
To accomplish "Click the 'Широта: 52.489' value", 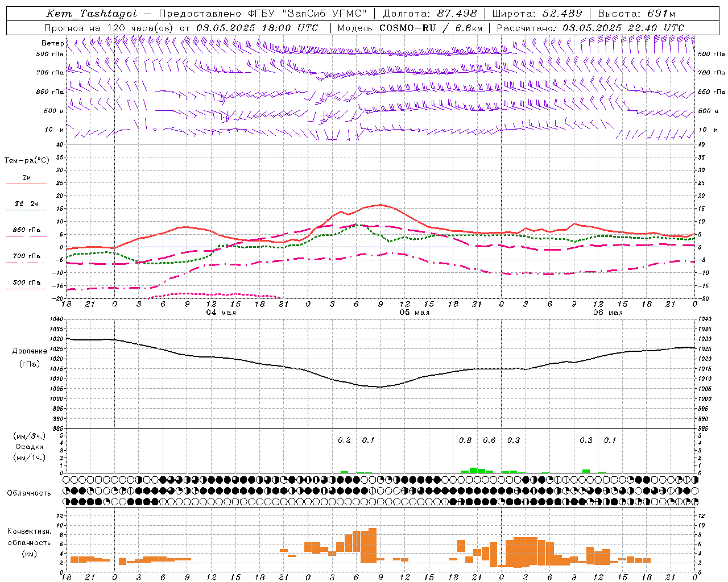I will pyautogui.click(x=537, y=14).
